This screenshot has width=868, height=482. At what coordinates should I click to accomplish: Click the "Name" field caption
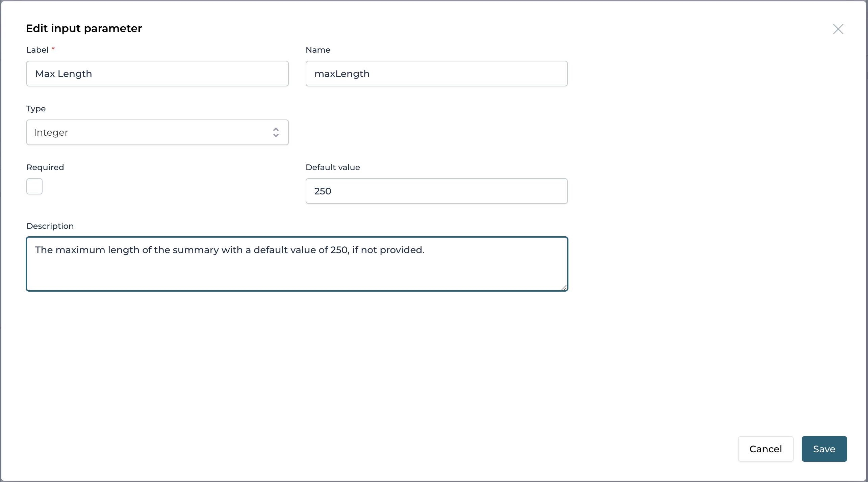(x=318, y=50)
